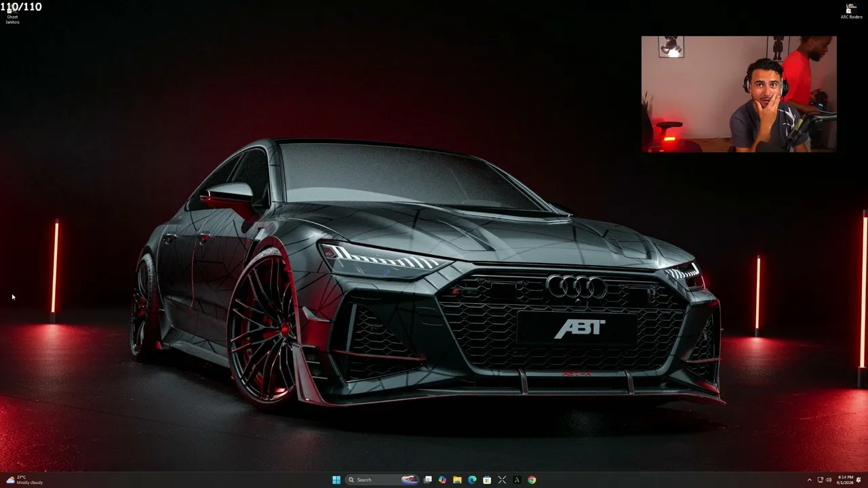868x488 pixels.
Task: Launch Google Chrome from the taskbar
Action: 532,480
